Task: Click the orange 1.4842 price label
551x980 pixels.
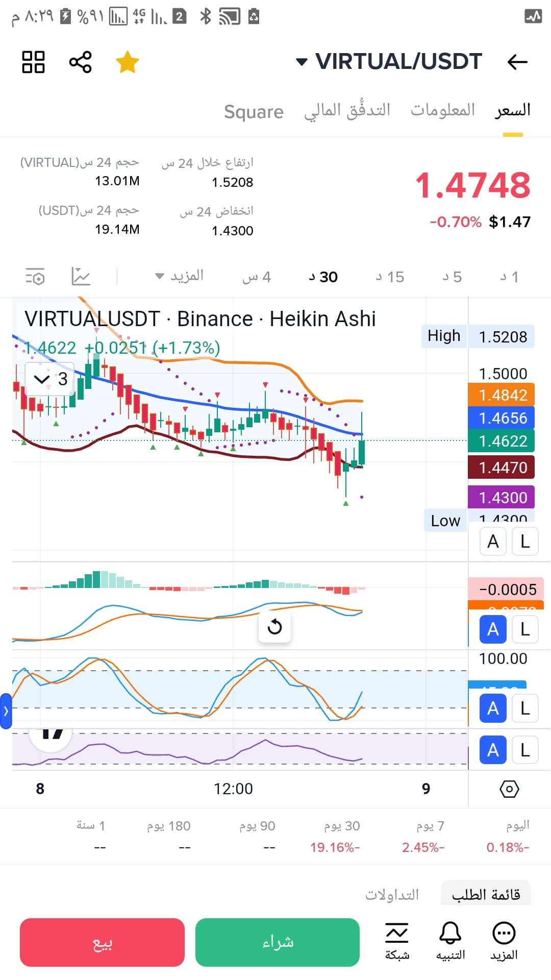Action: coord(502,395)
